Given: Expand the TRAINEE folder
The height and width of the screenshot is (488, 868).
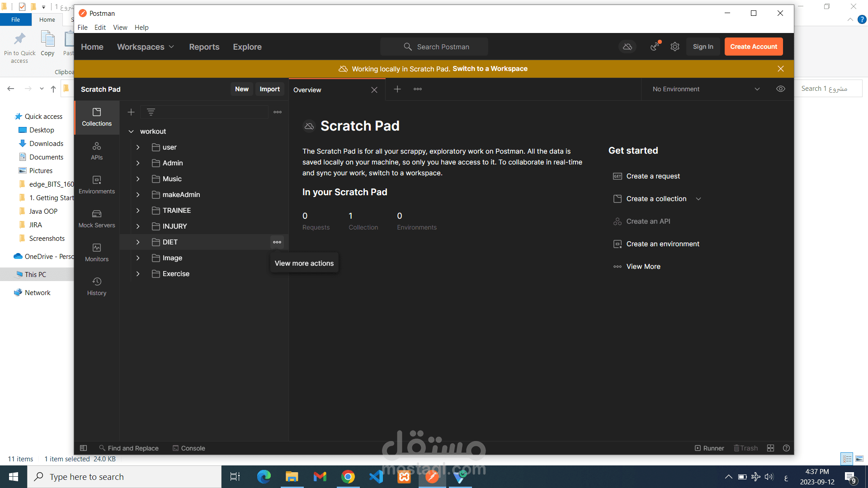Looking at the screenshot, I should pyautogui.click(x=138, y=211).
